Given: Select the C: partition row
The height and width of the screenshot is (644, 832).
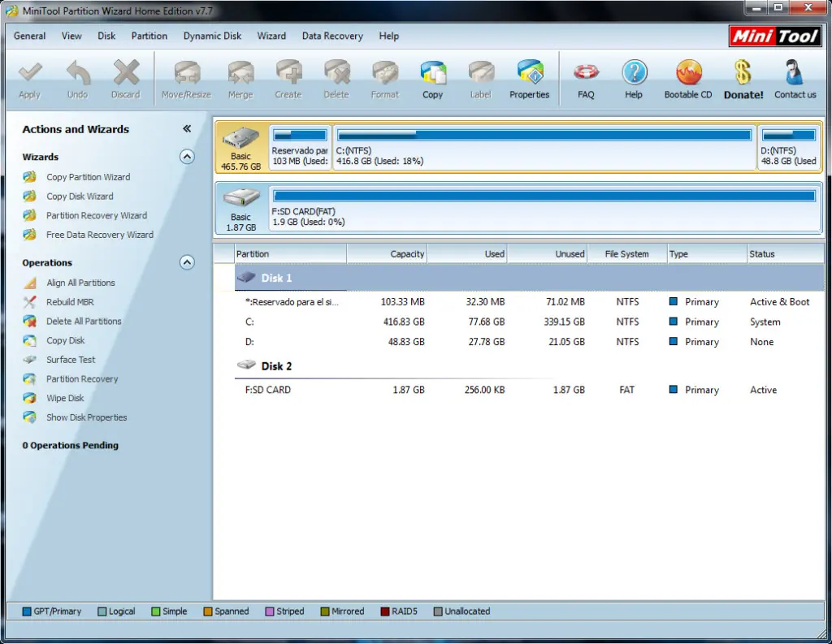Looking at the screenshot, I should 529,322.
